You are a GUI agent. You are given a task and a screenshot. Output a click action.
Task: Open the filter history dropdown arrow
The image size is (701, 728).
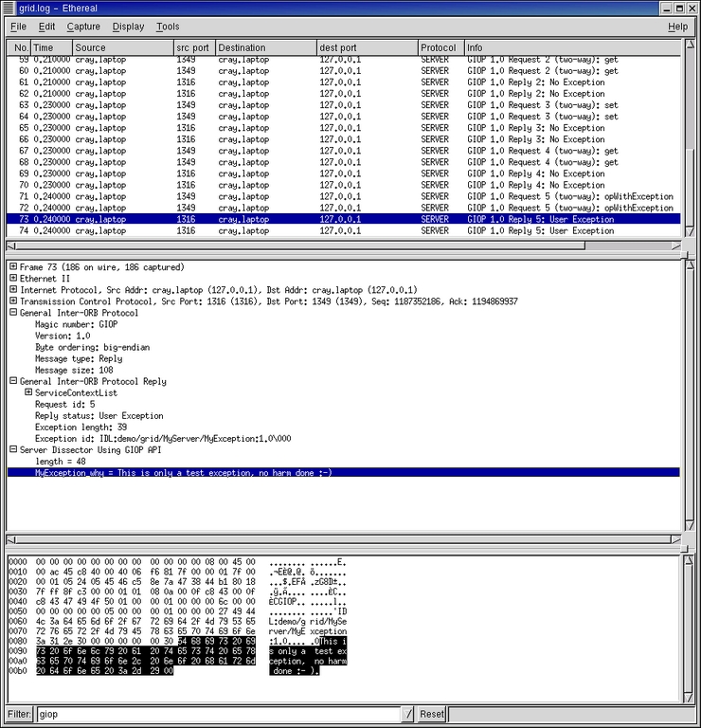(x=407, y=714)
